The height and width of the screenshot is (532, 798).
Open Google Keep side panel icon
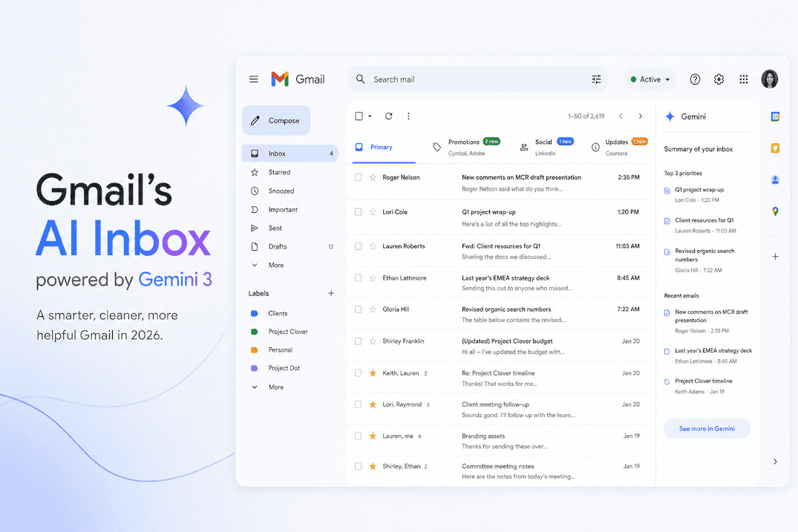coord(775,148)
